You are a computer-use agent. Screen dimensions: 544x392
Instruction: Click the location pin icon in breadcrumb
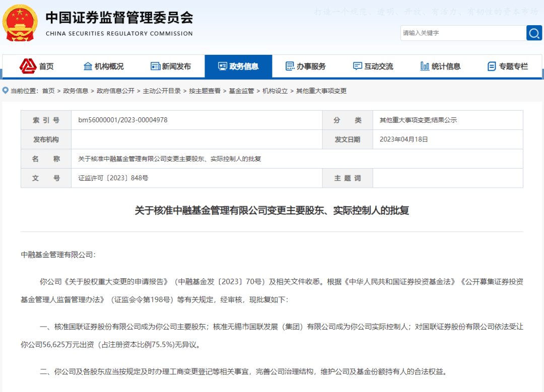pyautogui.click(x=6, y=91)
